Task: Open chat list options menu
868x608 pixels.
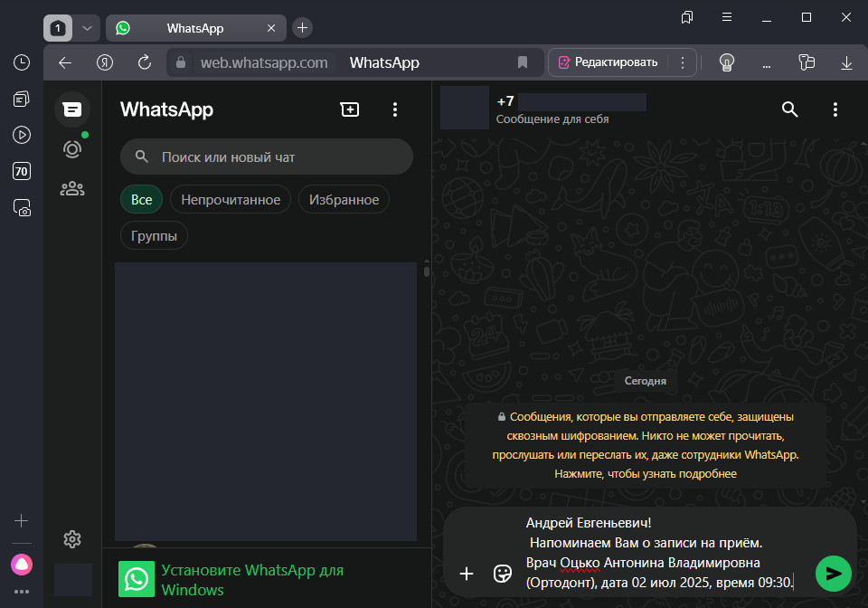Action: [394, 109]
